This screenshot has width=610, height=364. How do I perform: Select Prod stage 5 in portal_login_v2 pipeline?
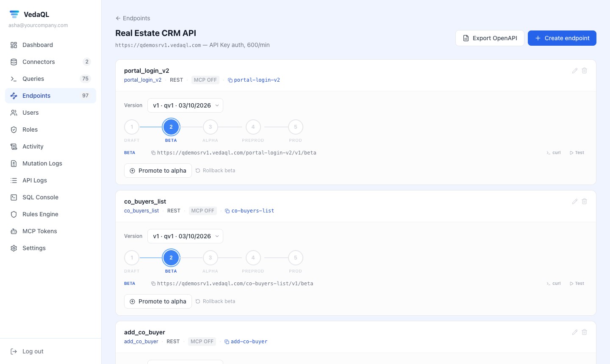coord(296,127)
